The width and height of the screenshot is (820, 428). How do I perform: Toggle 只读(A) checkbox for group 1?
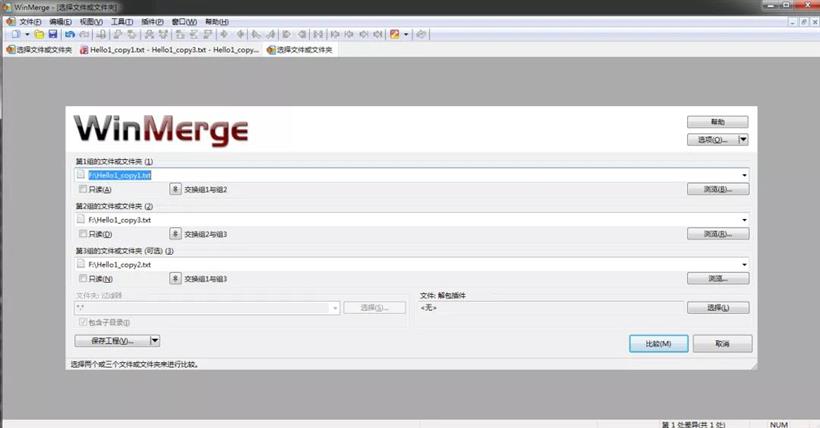coord(83,189)
